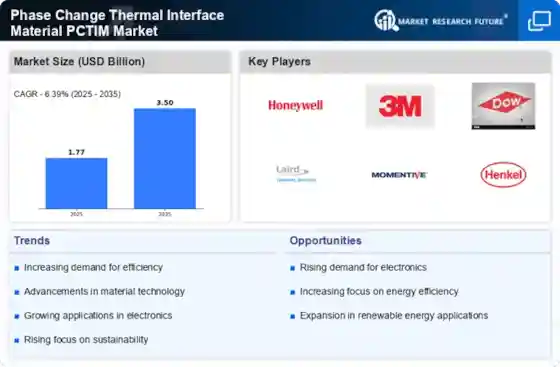Select the Laird logo
Screen dimensions: 560x367
click(296, 174)
